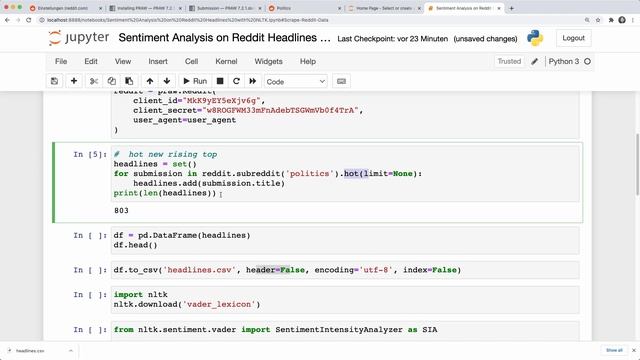This screenshot has width=640, height=360.
Task: Open the zoom magnifier icon in address bar
Action: pyautogui.click(x=587, y=20)
